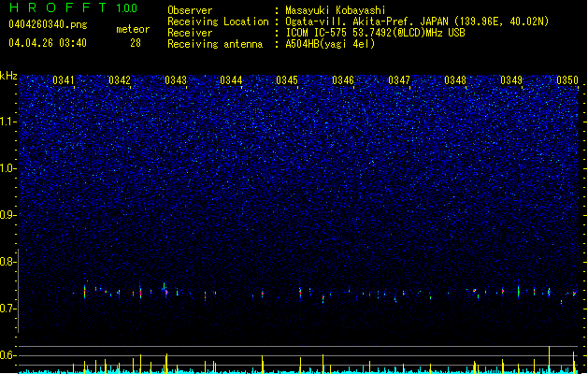Click the kHz axis unit label
Image resolution: width=588 pixels, height=374 pixels.
tap(8, 76)
